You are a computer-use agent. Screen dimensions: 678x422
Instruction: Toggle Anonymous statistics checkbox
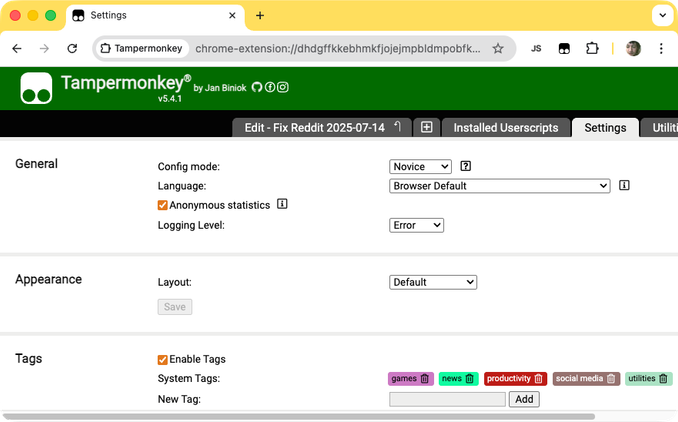[163, 205]
